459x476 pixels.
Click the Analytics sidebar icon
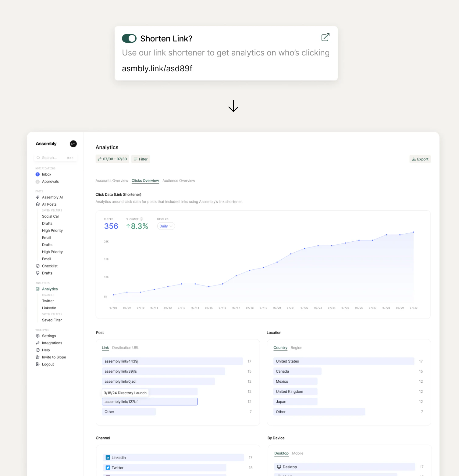coord(38,289)
